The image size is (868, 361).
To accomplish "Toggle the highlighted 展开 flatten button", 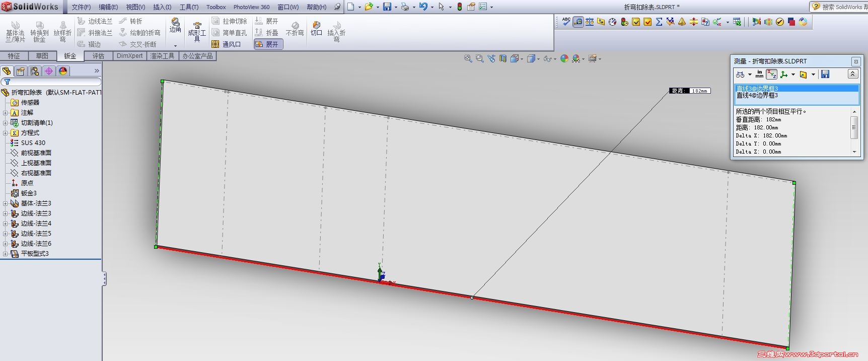I will tap(268, 44).
